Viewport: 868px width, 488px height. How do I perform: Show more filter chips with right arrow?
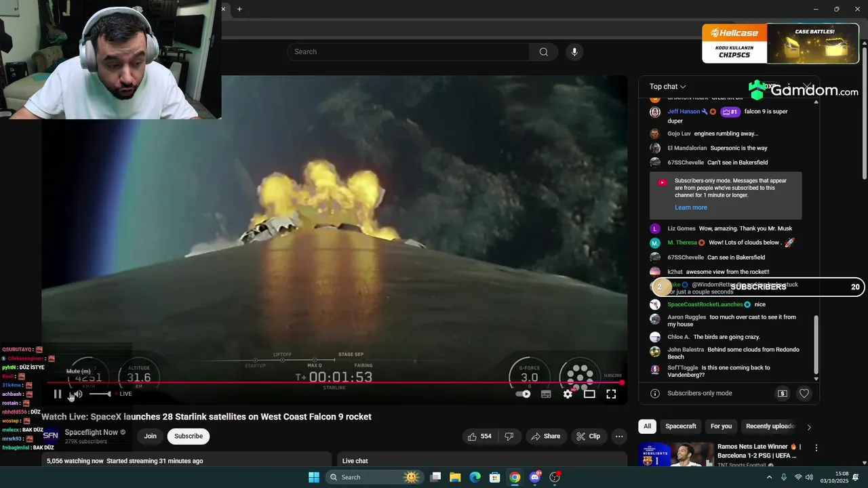click(809, 427)
